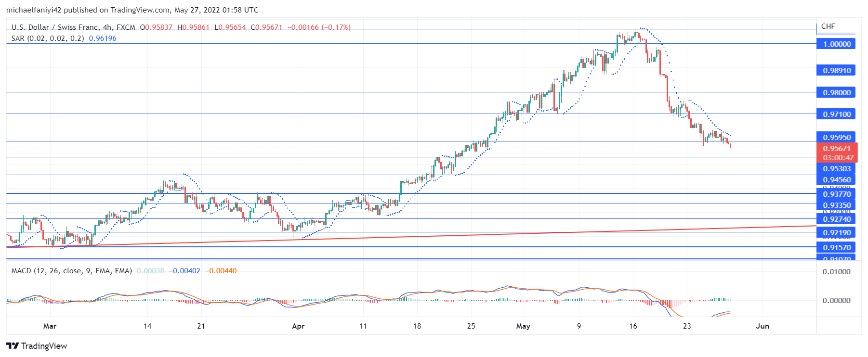Click the 0.95950 price level label

point(836,138)
